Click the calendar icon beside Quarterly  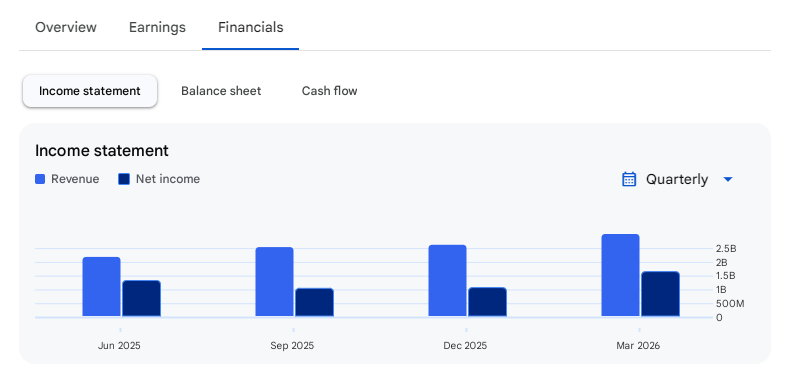click(629, 179)
